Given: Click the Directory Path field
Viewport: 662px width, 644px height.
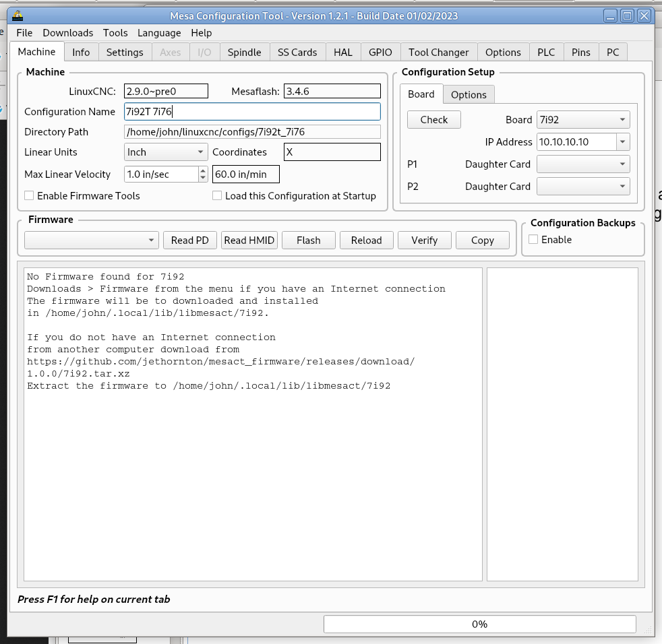Looking at the screenshot, I should (253, 131).
